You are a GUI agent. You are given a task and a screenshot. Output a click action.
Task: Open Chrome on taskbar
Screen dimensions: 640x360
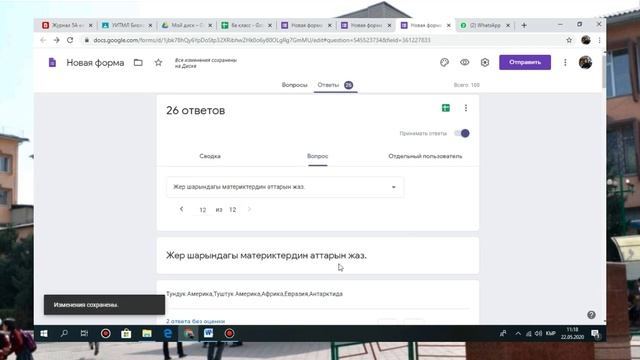tap(188, 333)
